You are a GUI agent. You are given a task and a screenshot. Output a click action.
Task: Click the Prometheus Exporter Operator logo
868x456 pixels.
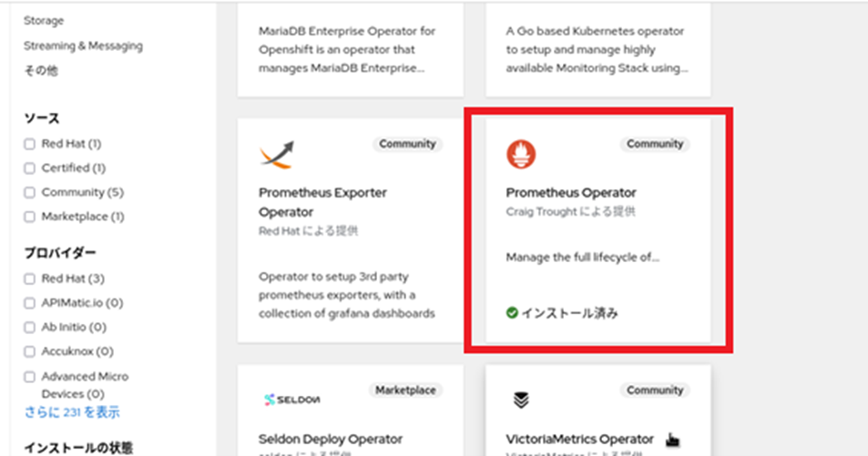pos(277,156)
